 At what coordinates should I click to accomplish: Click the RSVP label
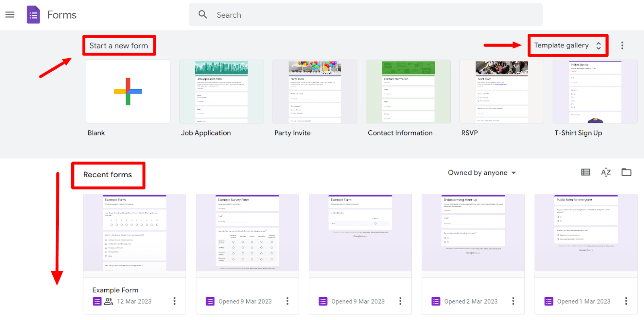(469, 133)
